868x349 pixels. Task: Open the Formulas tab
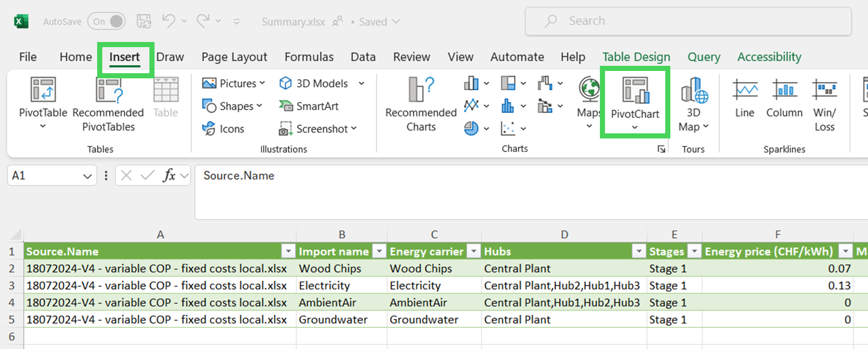tap(309, 57)
